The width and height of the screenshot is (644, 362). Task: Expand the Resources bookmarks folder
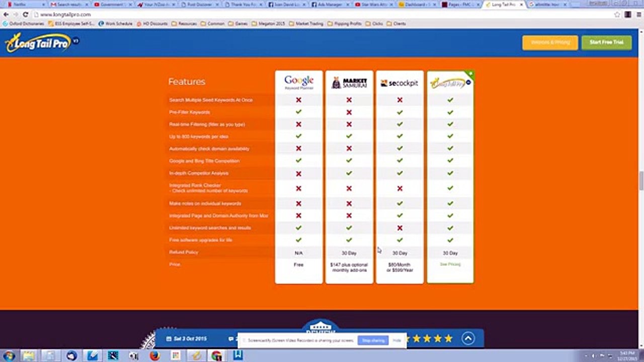tap(184, 24)
